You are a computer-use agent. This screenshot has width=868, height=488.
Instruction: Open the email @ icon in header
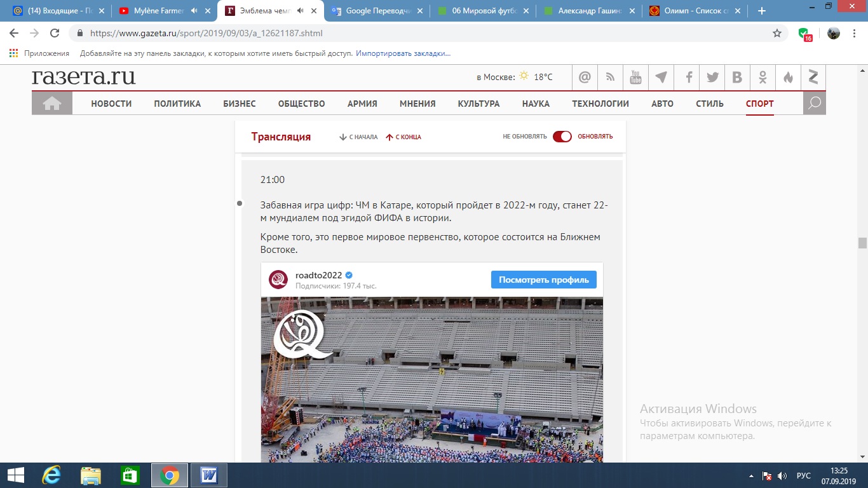pos(585,78)
